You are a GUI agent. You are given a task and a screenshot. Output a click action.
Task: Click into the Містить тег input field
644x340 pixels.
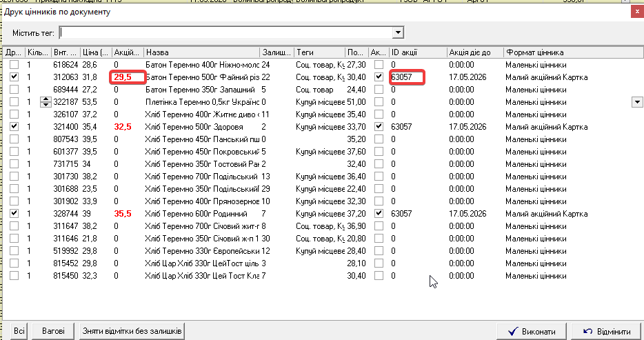click(x=226, y=33)
